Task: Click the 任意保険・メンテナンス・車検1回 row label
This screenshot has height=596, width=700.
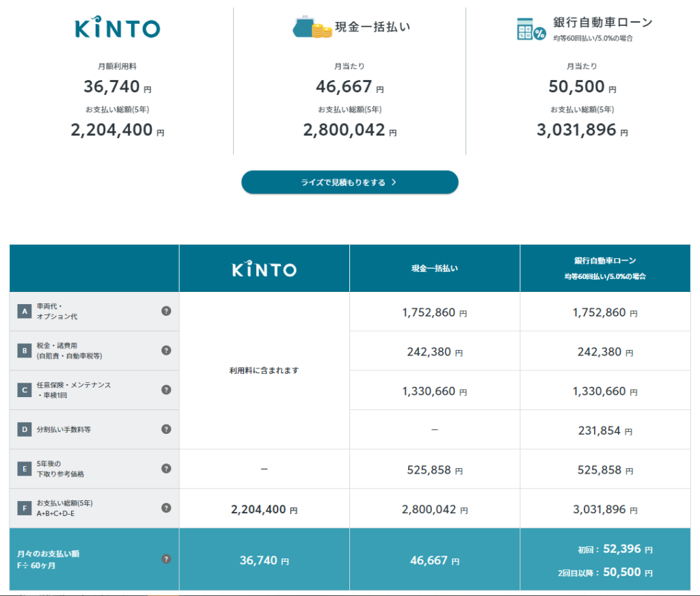Action: pos(74,390)
